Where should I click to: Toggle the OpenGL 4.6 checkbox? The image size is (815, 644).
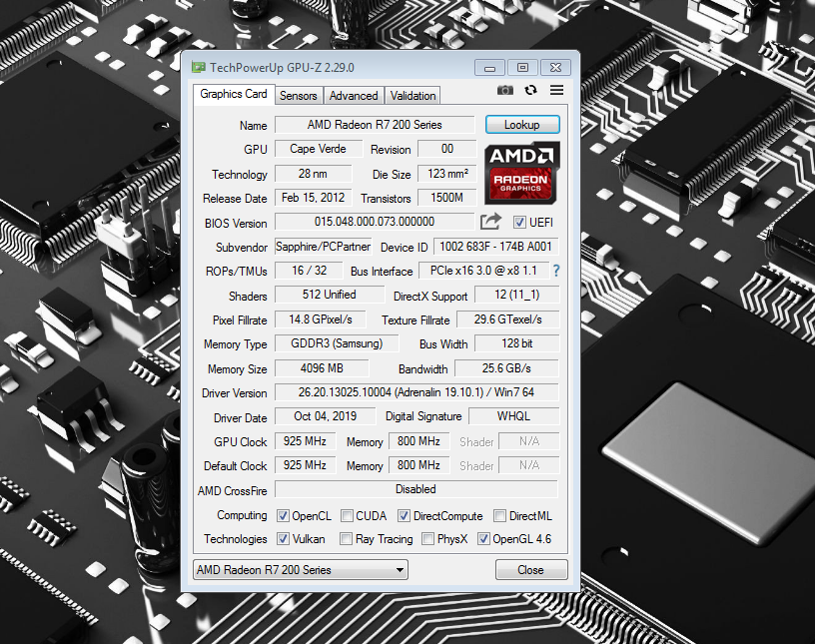click(483, 538)
